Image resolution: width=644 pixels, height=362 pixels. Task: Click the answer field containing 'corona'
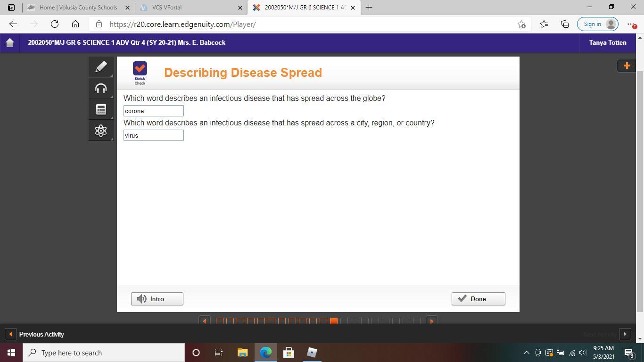tap(154, 111)
